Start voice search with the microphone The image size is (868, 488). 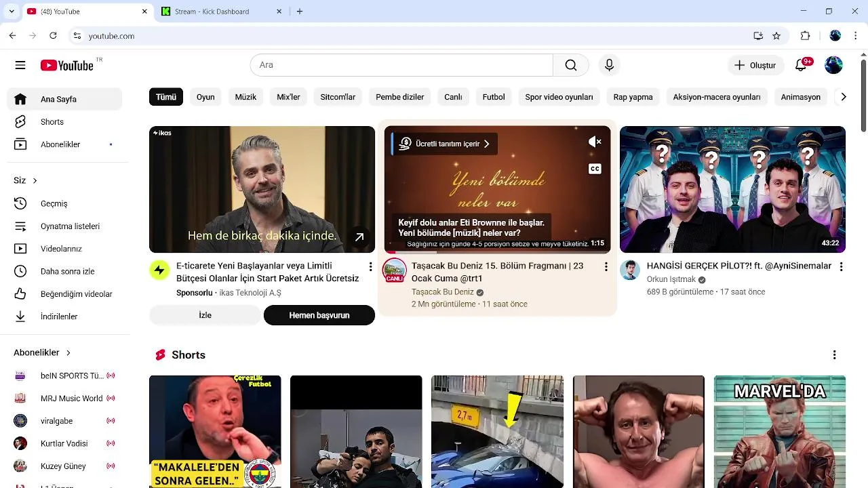click(609, 65)
